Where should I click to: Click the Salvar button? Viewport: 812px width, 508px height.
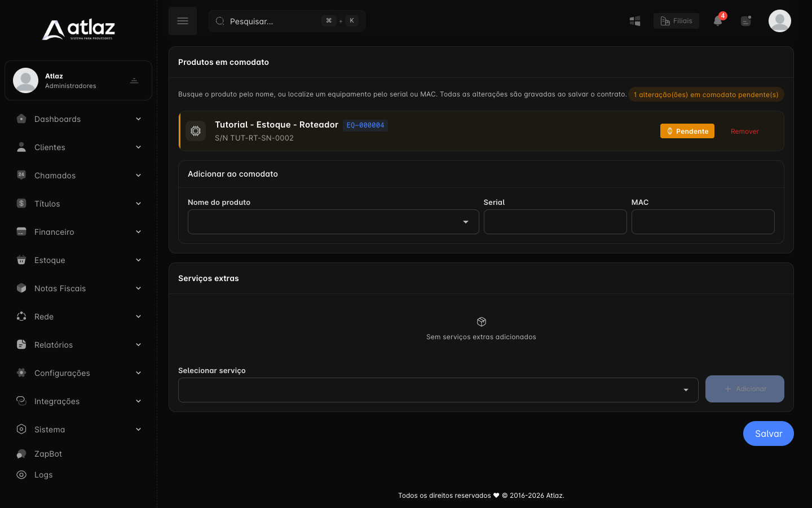coord(769,433)
